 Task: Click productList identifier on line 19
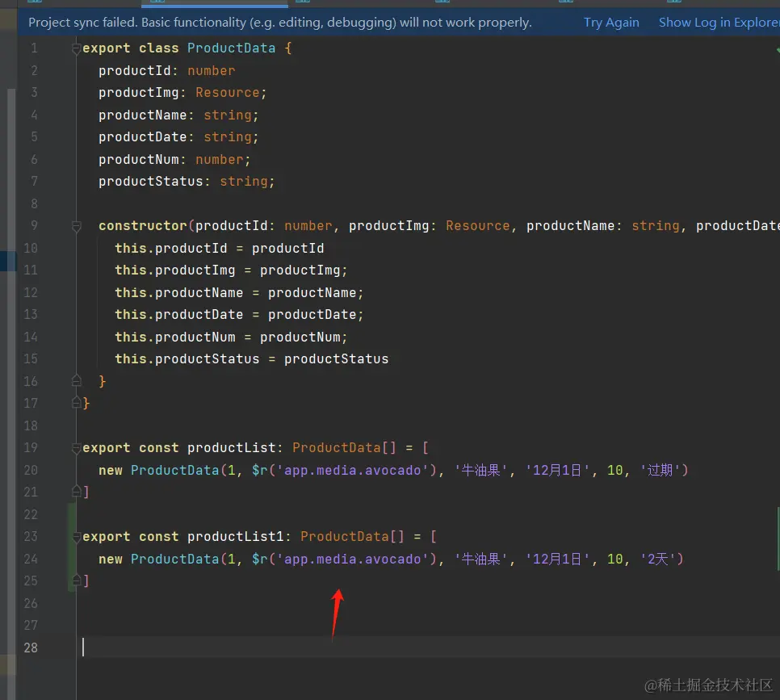231,448
